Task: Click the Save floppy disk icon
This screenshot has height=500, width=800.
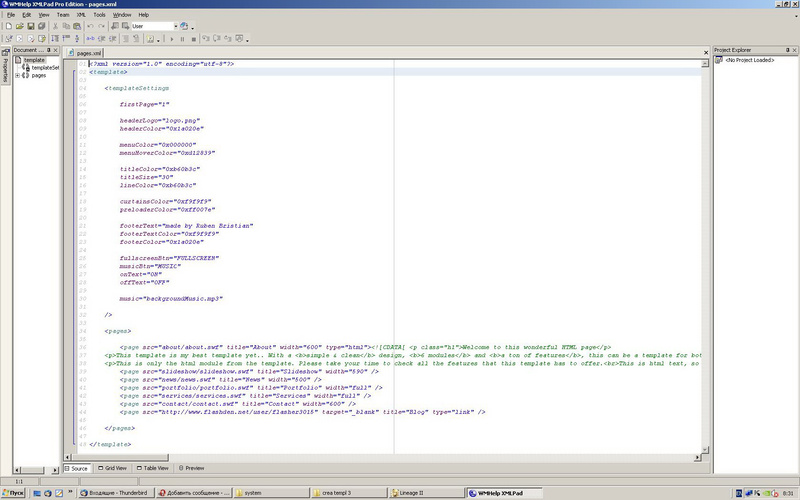Action: click(x=33, y=26)
